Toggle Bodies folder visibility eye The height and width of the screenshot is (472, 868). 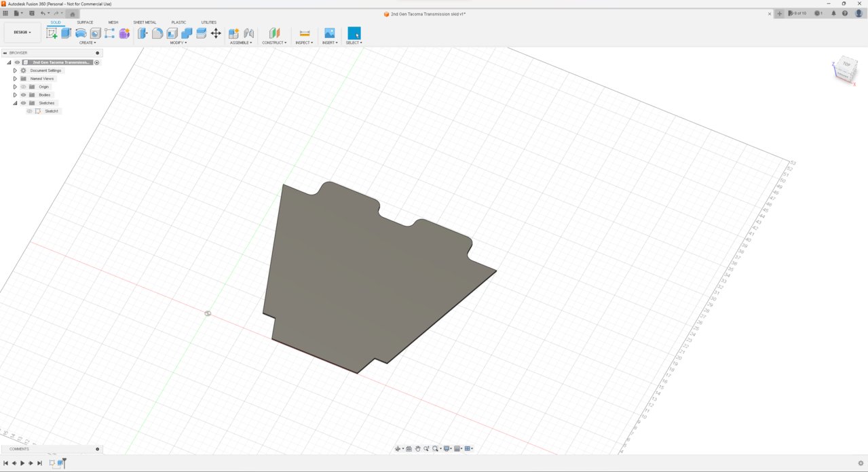click(23, 95)
